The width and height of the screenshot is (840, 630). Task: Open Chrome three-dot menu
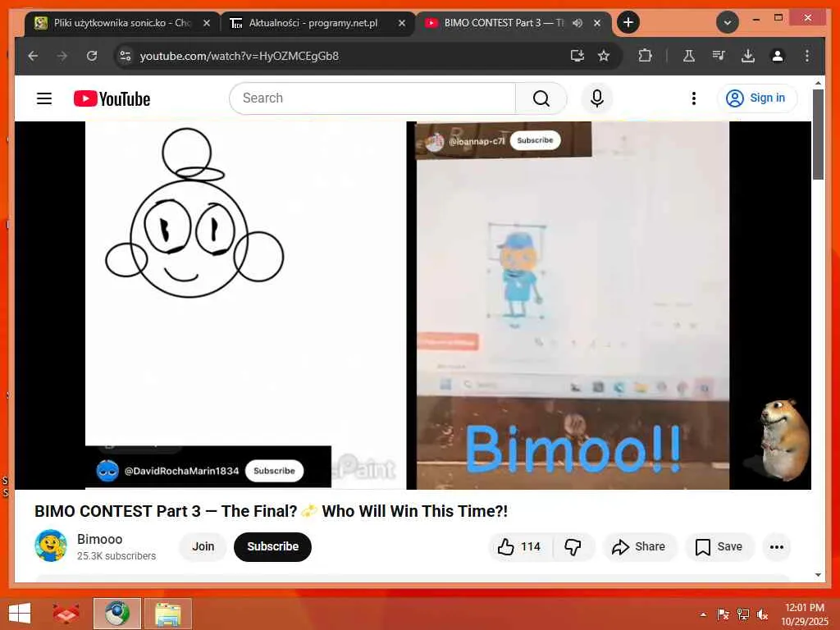(x=807, y=56)
